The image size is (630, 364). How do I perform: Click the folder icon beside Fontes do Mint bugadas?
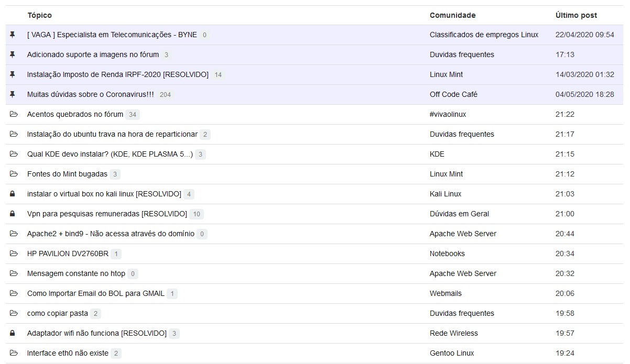[x=13, y=174]
